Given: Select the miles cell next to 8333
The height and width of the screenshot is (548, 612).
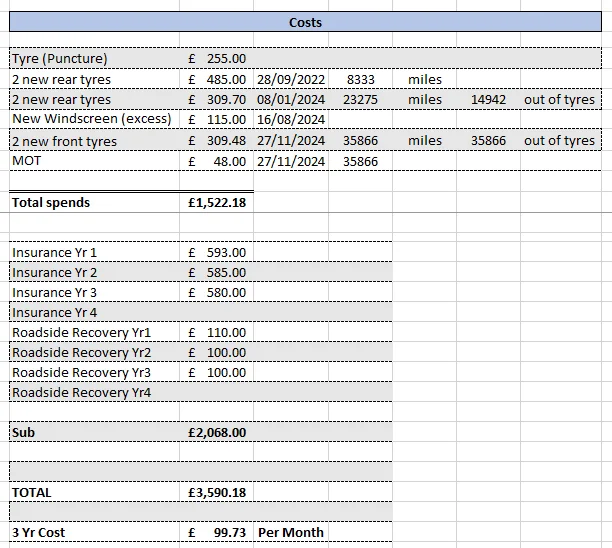Looking at the screenshot, I should click(x=425, y=79).
